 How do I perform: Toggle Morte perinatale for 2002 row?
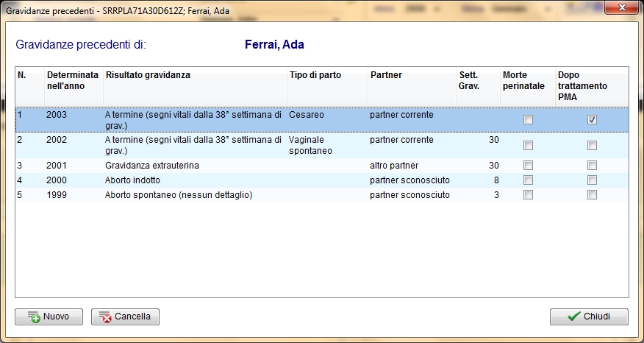528,145
